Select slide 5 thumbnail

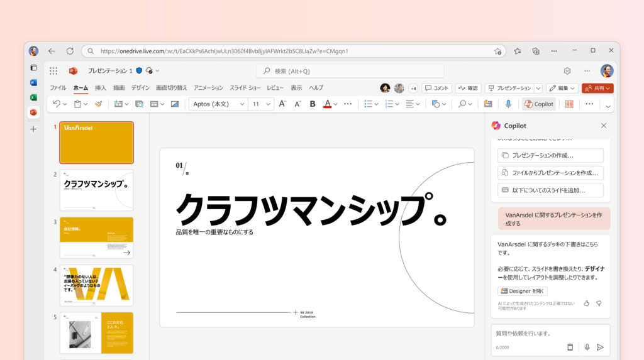96,333
